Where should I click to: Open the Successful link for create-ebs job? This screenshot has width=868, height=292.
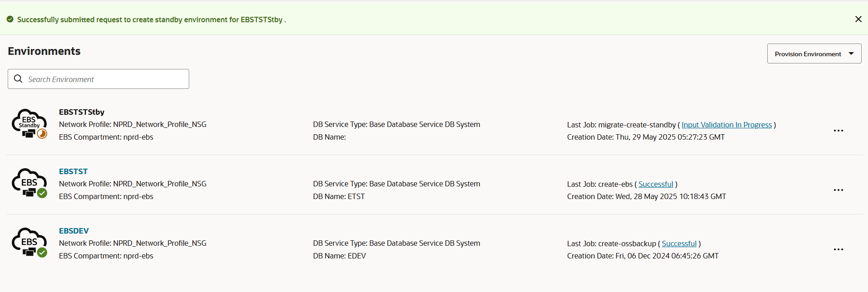coord(656,184)
